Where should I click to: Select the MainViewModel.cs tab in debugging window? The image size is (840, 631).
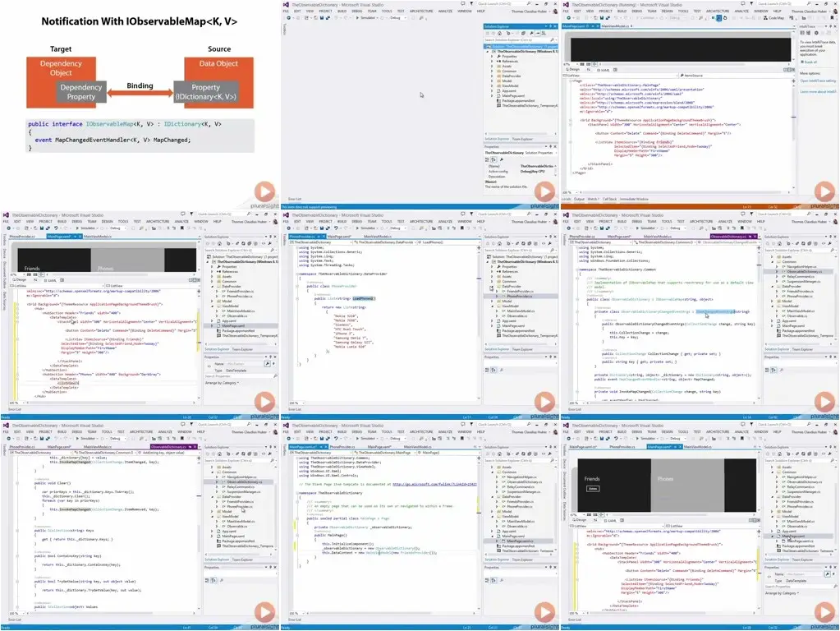tap(614, 25)
